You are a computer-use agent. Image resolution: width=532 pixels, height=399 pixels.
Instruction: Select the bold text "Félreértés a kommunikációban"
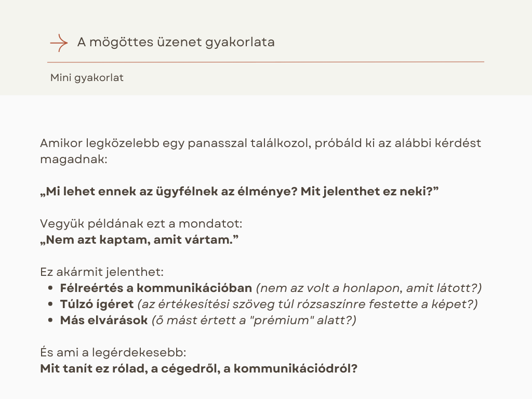coord(156,288)
